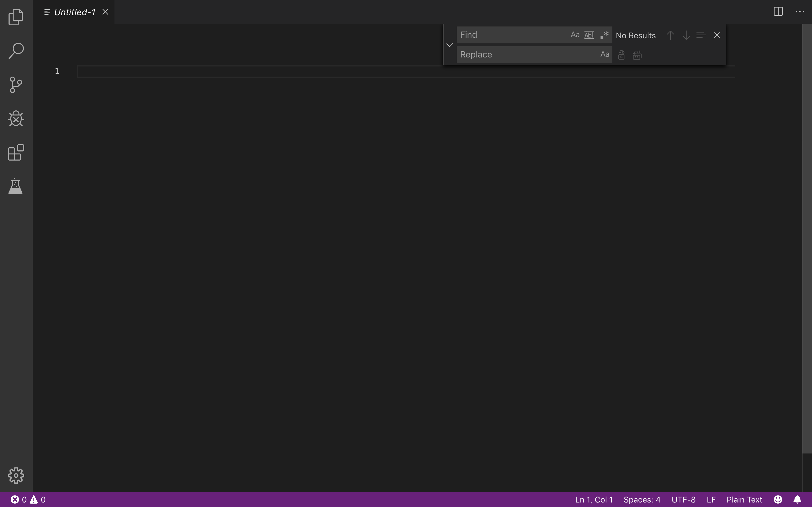
Task: Select the Source Control icon
Action: [x=16, y=85]
